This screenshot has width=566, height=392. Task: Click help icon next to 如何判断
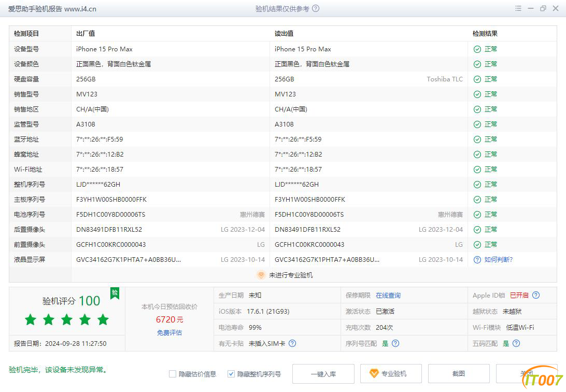coord(477,260)
